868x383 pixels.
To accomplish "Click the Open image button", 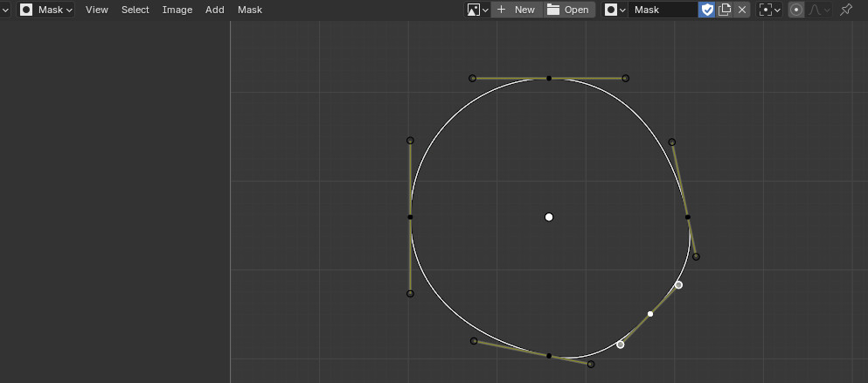I will (x=568, y=10).
